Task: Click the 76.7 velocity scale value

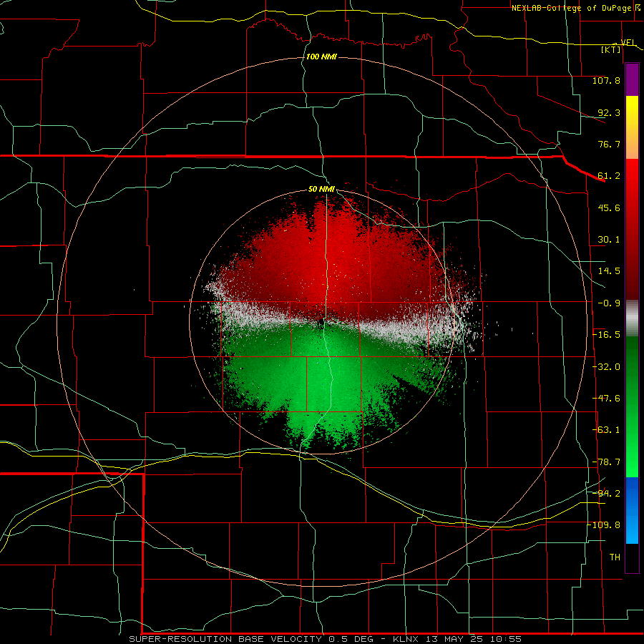Action: tap(609, 144)
